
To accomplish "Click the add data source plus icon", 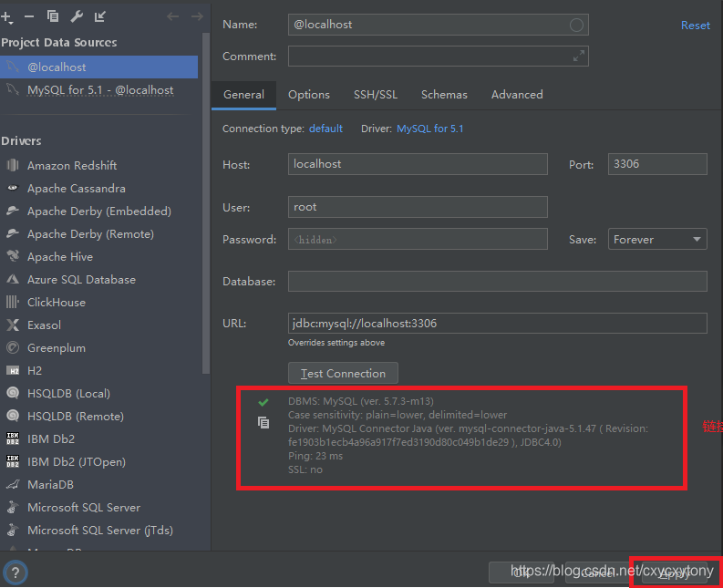I will click(x=6, y=17).
